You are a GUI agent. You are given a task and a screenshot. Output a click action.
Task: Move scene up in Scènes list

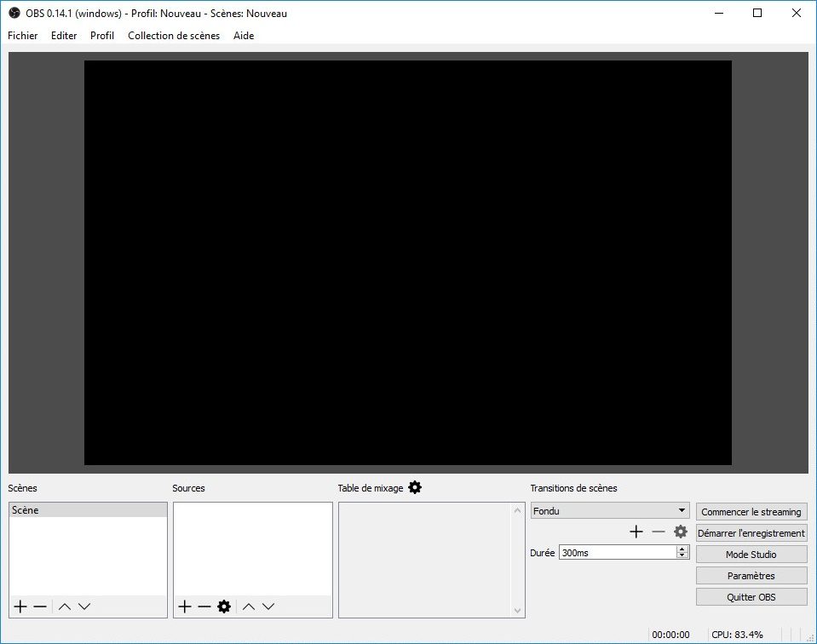pyautogui.click(x=65, y=607)
